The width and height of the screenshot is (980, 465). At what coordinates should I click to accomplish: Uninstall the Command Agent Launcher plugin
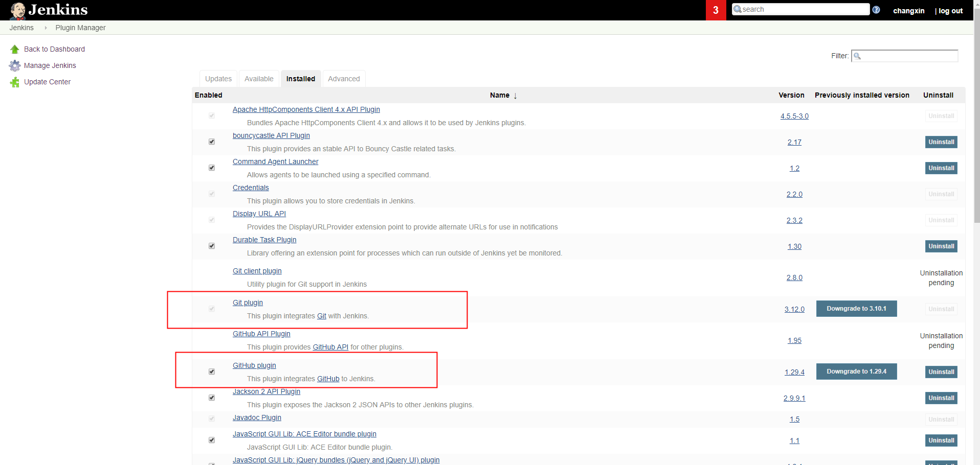click(x=941, y=168)
